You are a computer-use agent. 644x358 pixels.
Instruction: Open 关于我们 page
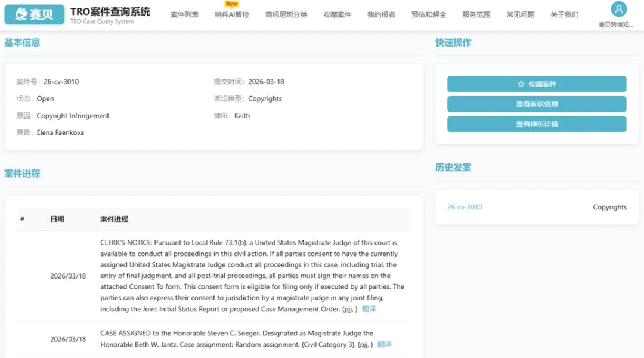point(564,14)
